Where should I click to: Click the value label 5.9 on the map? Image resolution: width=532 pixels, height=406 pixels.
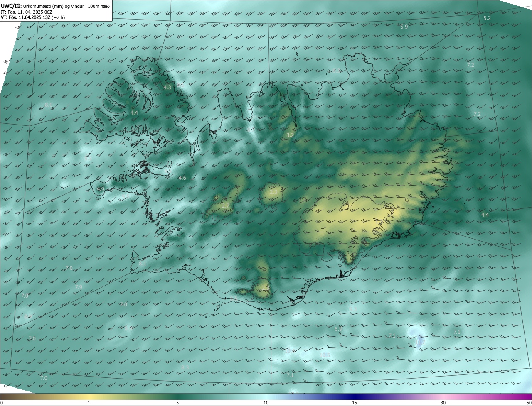click(404, 27)
